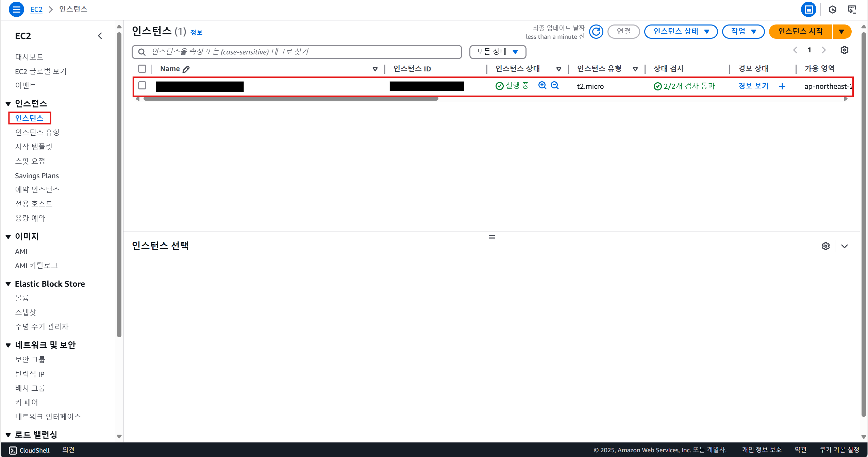Screen dimensions: 868x457
Task: Open the 인스턴스 상태 dropdown button
Action: tap(681, 32)
